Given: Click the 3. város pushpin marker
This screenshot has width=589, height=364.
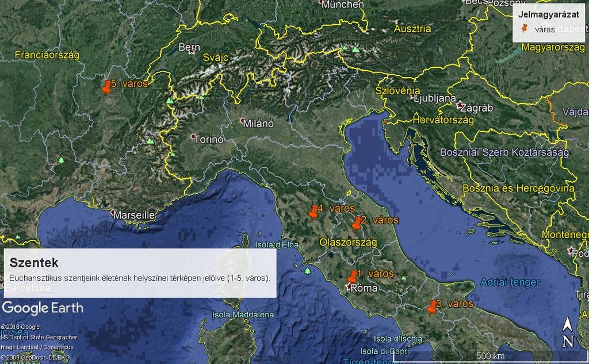Looking at the screenshot, I should click(x=432, y=307).
